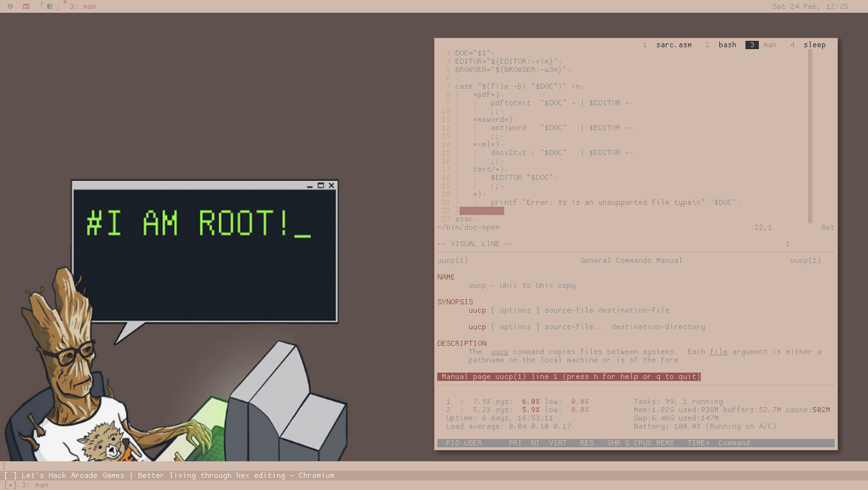
Task: Click the '22,1' cursor position in vim
Action: pyautogui.click(x=763, y=227)
